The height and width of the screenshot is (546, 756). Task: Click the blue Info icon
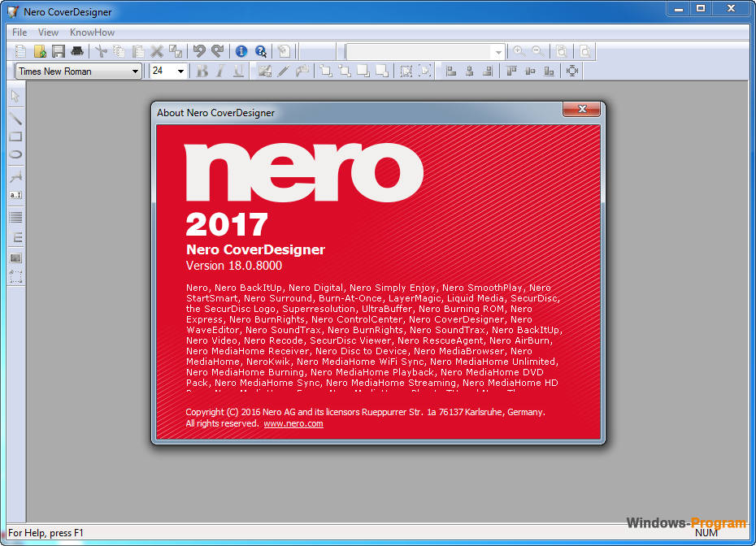pyautogui.click(x=241, y=51)
